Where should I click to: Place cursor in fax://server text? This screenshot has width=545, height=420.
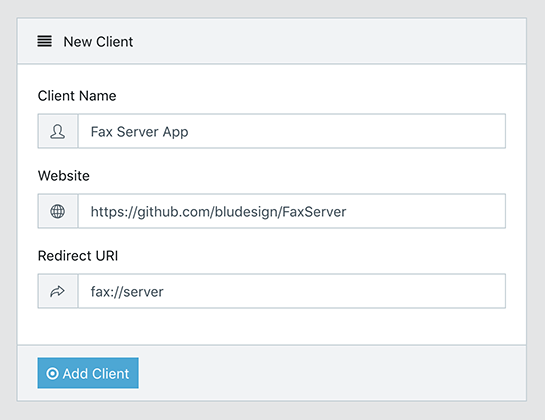[x=127, y=292]
